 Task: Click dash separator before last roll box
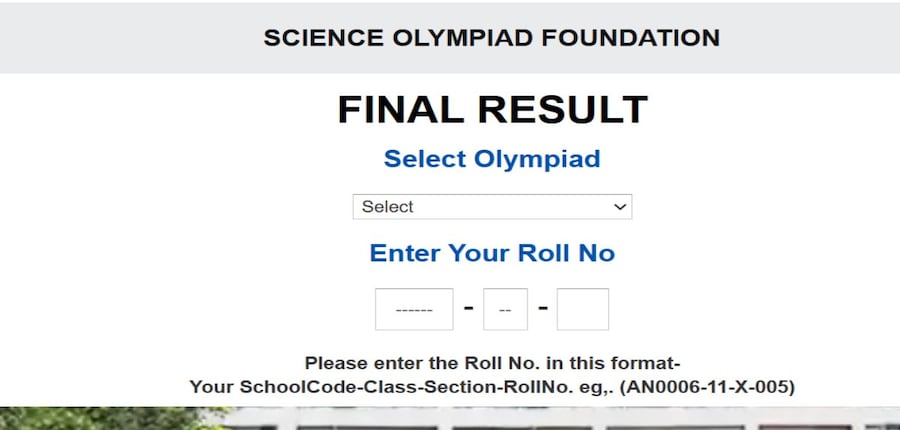pyautogui.click(x=543, y=307)
